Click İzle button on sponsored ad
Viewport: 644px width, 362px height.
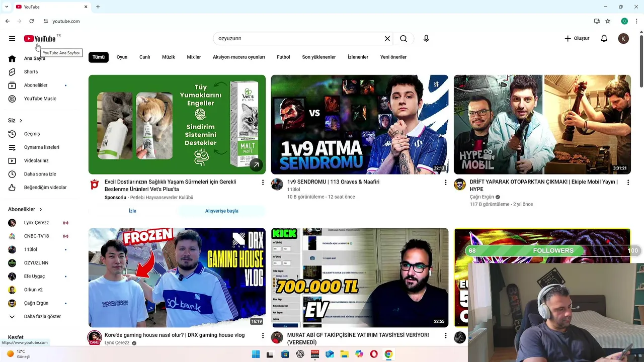pos(132,211)
